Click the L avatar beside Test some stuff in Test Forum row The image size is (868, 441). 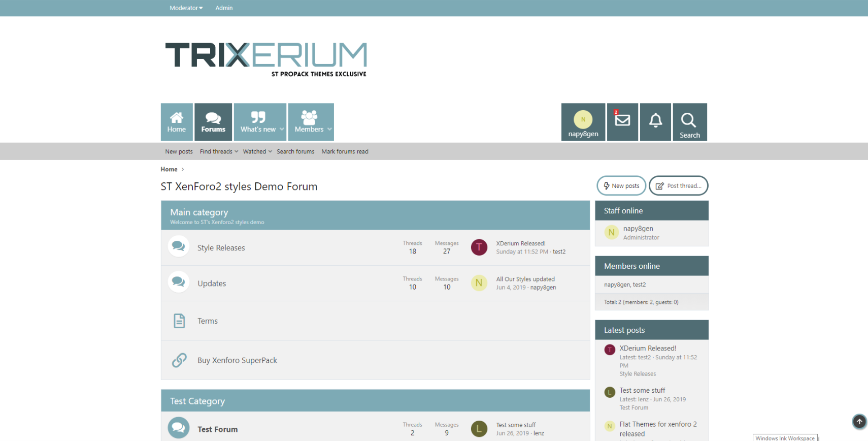(x=479, y=429)
